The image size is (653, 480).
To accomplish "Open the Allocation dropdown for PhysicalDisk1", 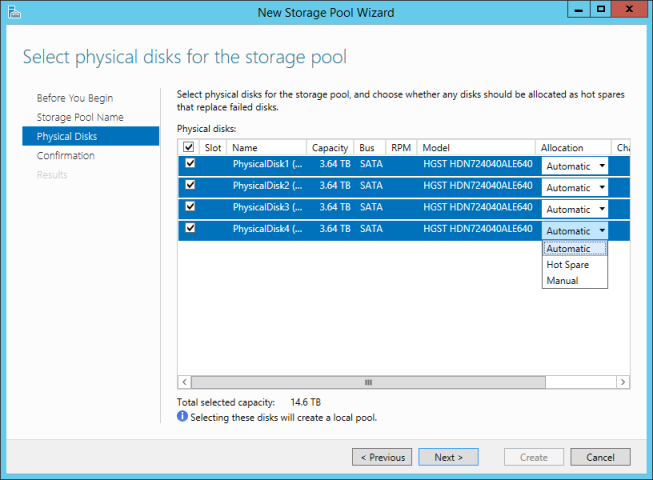I will click(574, 166).
